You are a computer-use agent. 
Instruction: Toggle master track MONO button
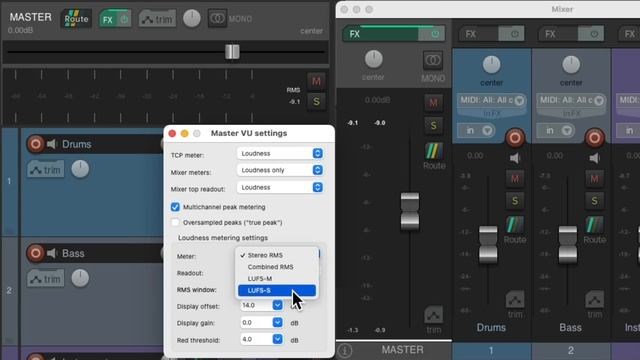pyautogui.click(x=217, y=18)
